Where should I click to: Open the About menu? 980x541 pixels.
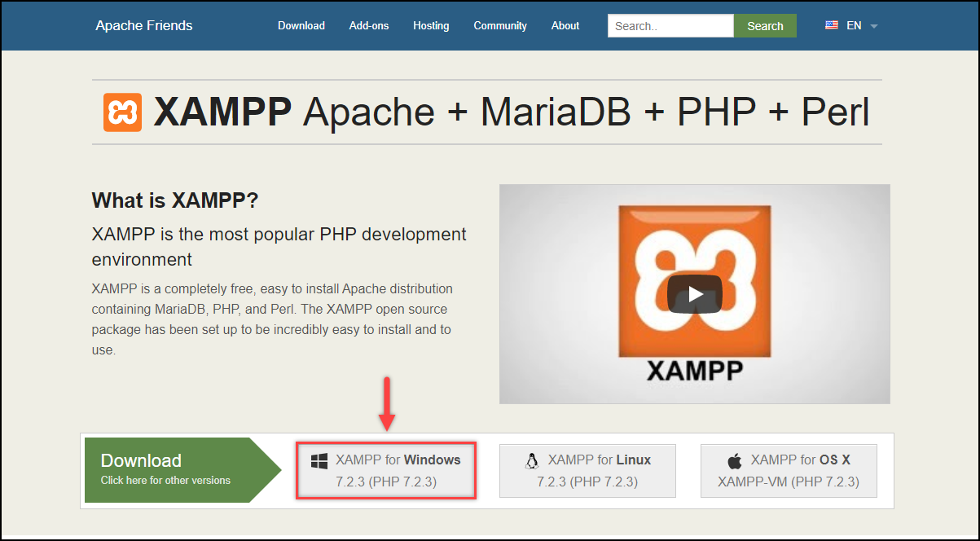point(565,25)
